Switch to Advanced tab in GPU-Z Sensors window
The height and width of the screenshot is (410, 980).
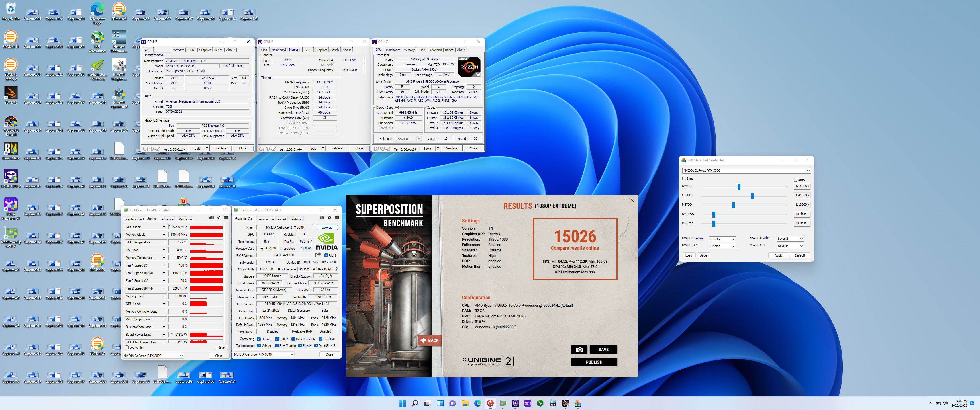[168, 219]
